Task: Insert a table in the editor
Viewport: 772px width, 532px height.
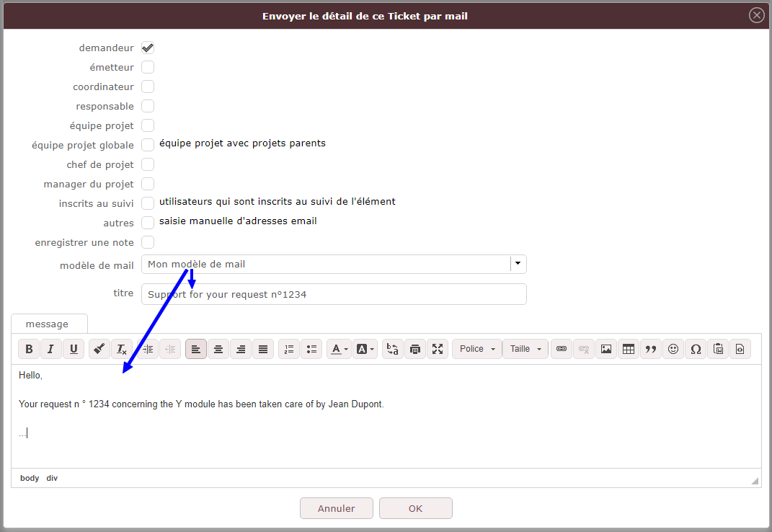Action: 629,349
